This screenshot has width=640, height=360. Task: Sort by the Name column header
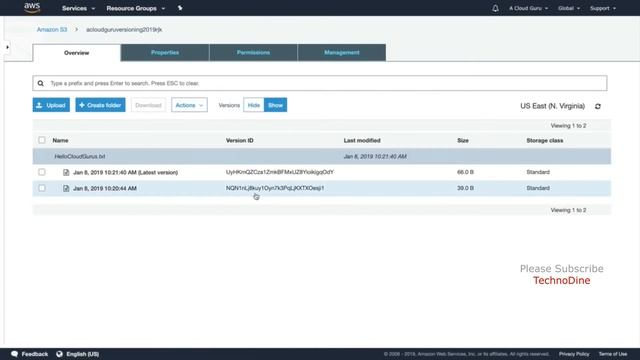point(60,140)
